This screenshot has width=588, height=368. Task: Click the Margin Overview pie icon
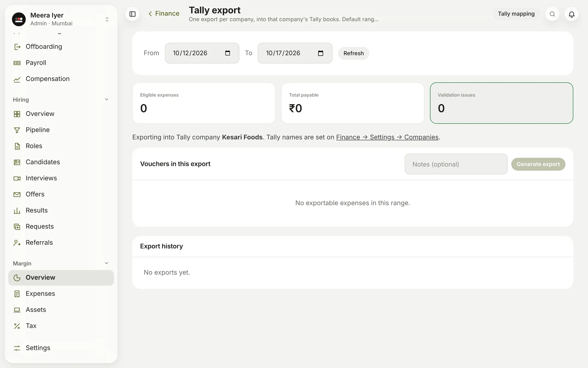coord(17,278)
